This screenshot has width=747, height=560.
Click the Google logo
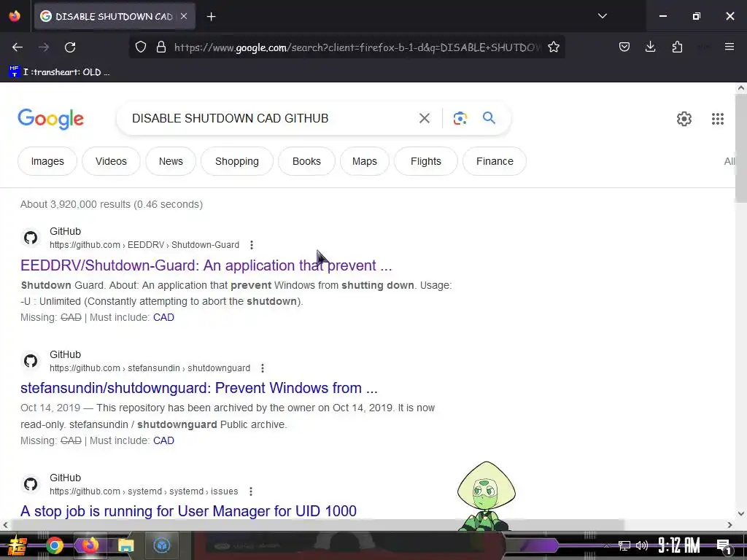coord(50,119)
